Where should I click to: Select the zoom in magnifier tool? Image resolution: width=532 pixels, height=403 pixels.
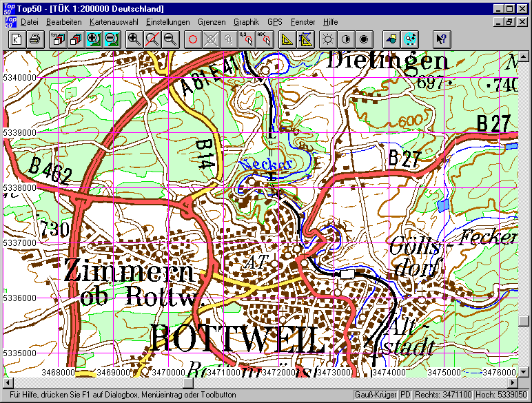tap(134, 39)
